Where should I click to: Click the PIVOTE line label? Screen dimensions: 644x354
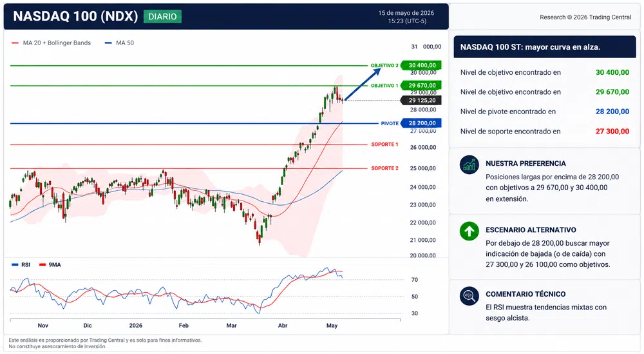(390, 123)
